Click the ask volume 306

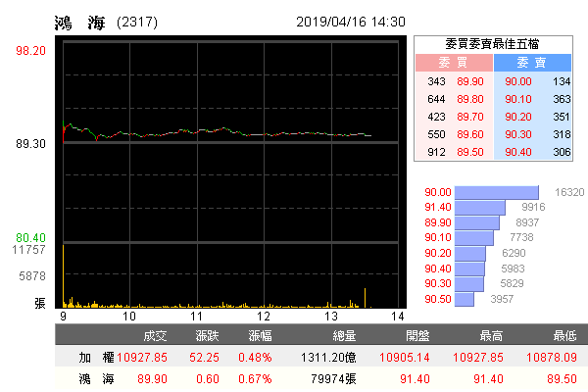(x=562, y=152)
